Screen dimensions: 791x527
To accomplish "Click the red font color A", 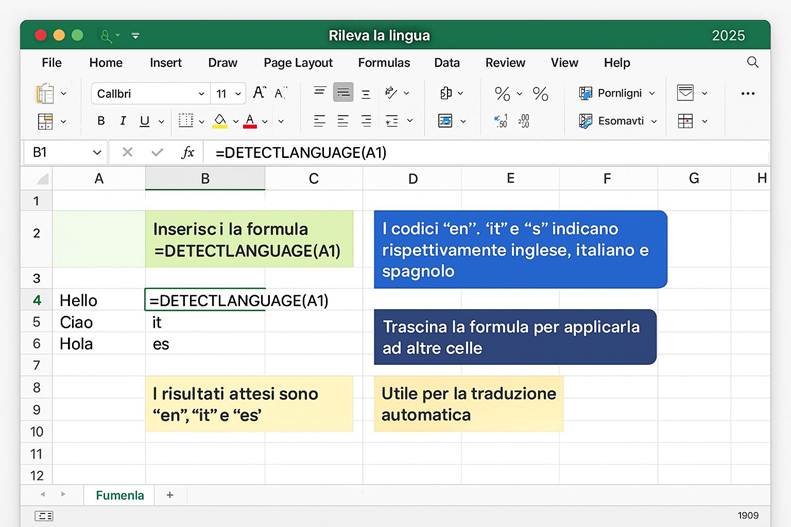I will coord(250,121).
